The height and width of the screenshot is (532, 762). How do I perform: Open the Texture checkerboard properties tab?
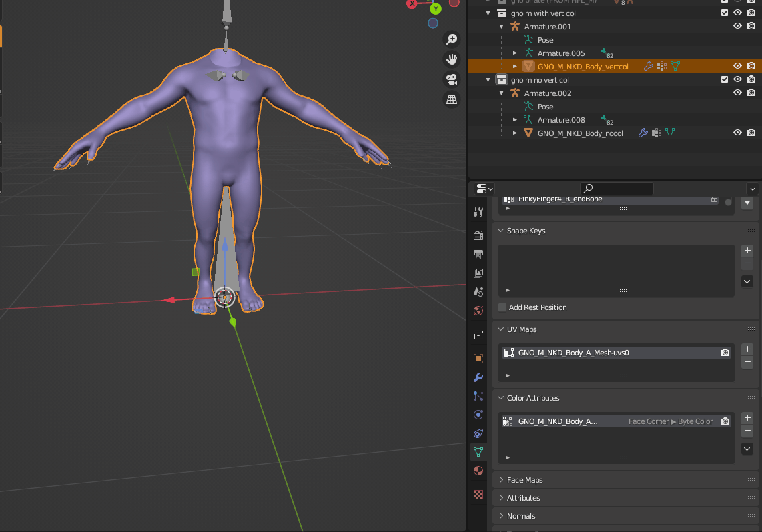click(x=478, y=495)
